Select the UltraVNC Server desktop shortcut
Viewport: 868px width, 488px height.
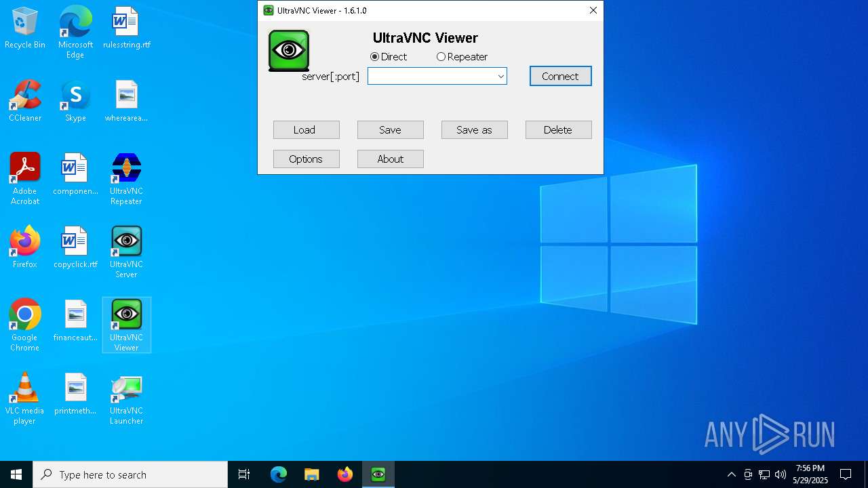[x=126, y=252]
